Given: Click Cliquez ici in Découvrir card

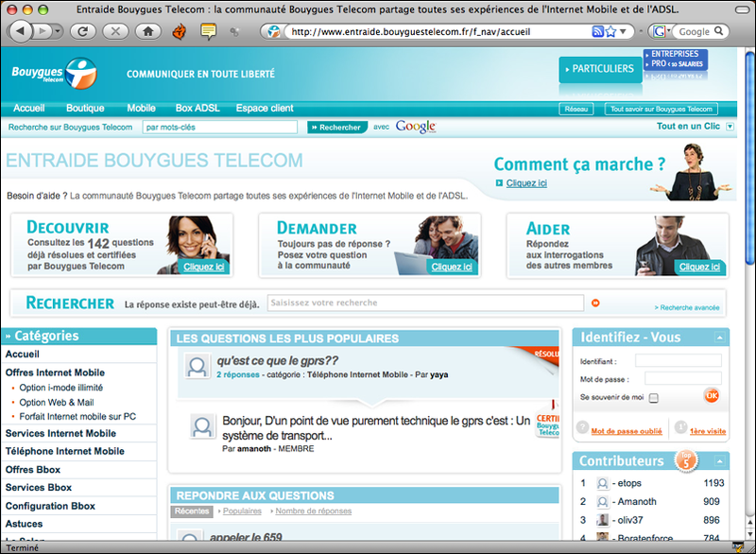Looking at the screenshot, I should click(x=203, y=268).
